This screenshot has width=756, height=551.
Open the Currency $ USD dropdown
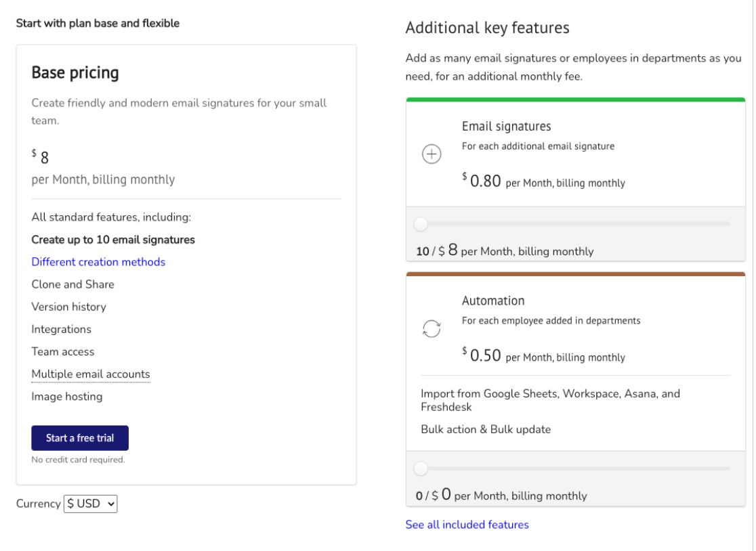pyautogui.click(x=91, y=504)
